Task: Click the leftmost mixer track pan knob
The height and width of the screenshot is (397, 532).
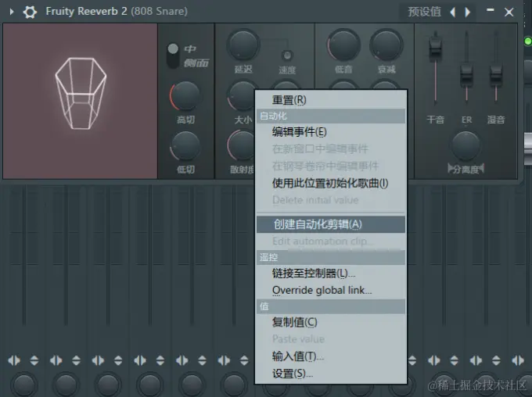Action: (23, 385)
